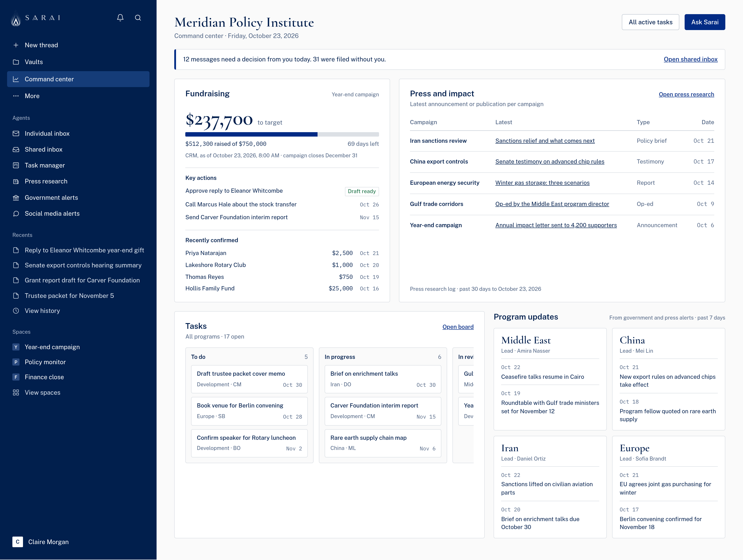Click the Hollis Family Fund row
This screenshot has height=560, width=743.
click(282, 288)
